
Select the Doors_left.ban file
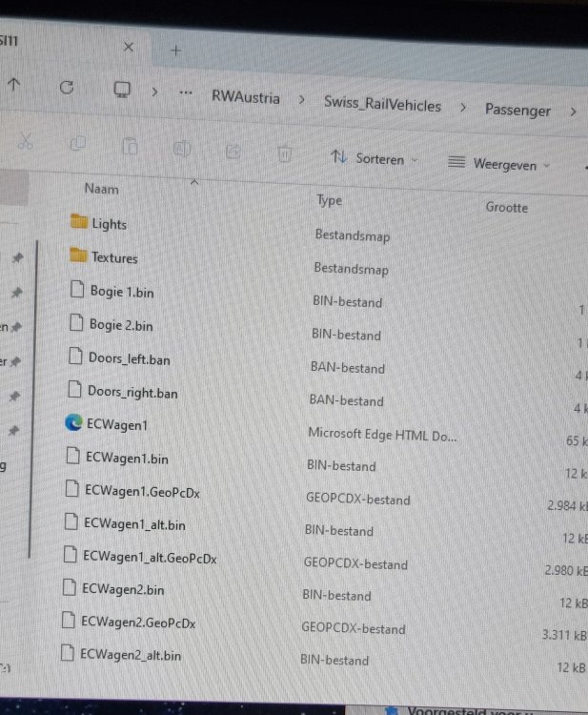(x=129, y=358)
